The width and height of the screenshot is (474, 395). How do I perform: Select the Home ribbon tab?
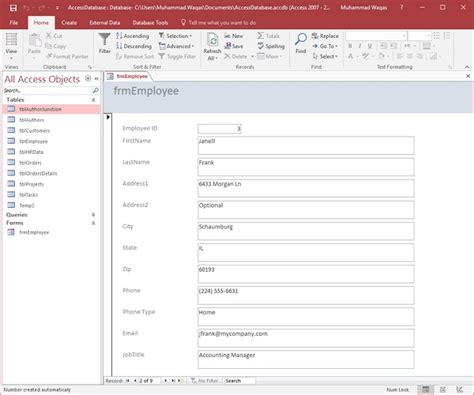41,23
